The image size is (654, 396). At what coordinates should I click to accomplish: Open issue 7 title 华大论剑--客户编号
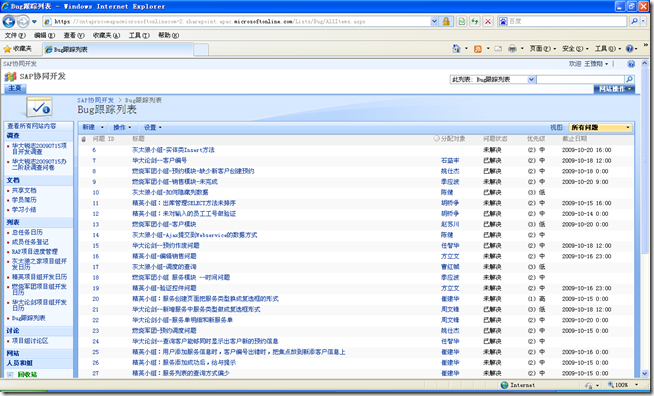159,160
